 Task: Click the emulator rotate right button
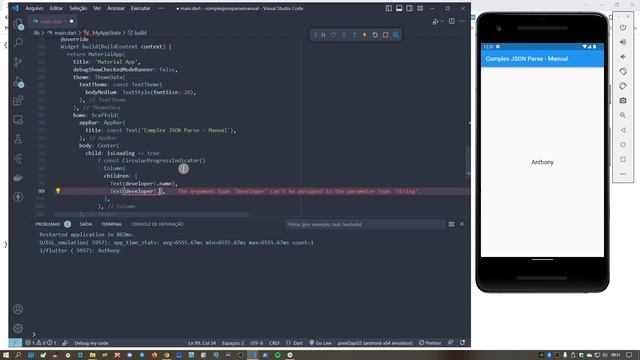point(623,86)
